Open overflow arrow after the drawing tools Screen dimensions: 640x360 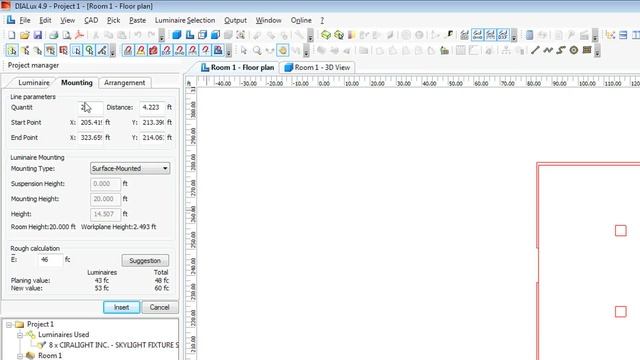click(597, 51)
